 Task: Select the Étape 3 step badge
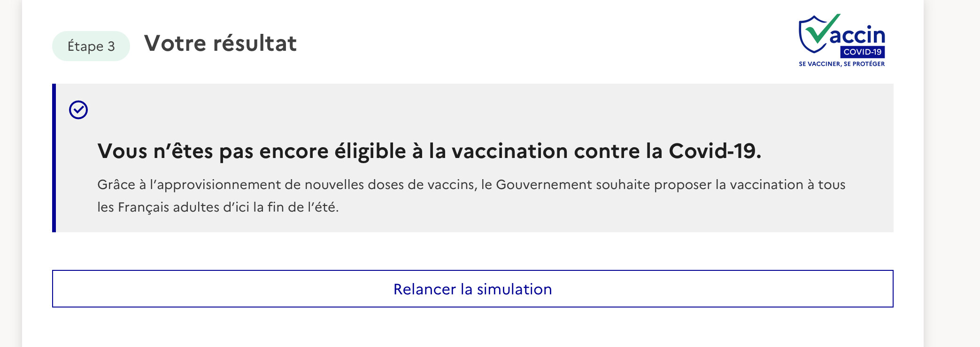point(91,46)
